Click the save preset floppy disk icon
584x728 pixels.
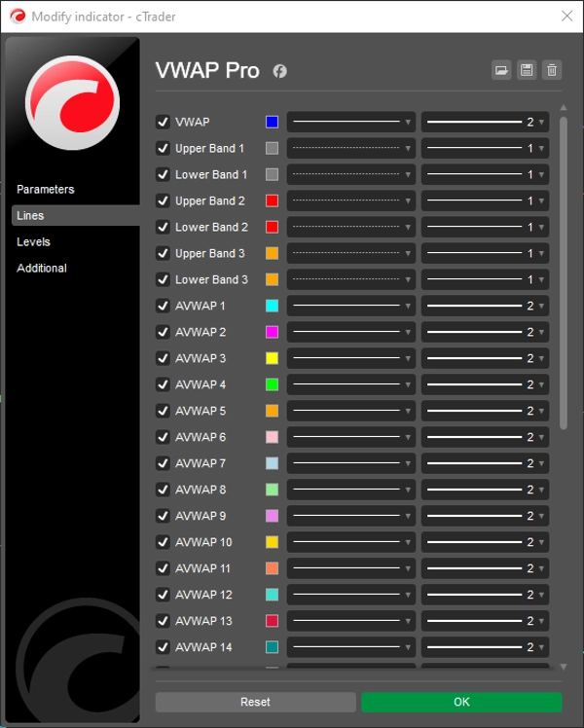point(527,70)
